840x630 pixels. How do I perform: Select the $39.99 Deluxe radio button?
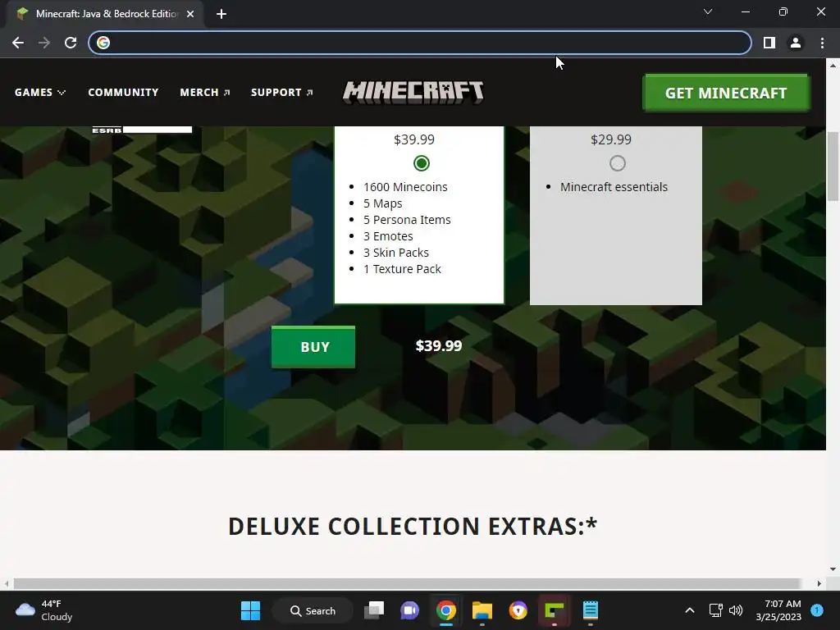click(422, 163)
